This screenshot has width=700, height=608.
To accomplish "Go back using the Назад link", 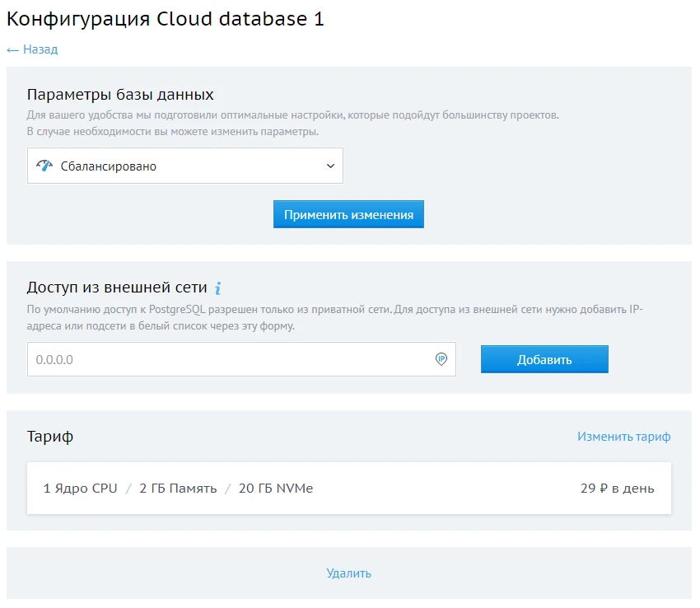I will (x=40, y=49).
